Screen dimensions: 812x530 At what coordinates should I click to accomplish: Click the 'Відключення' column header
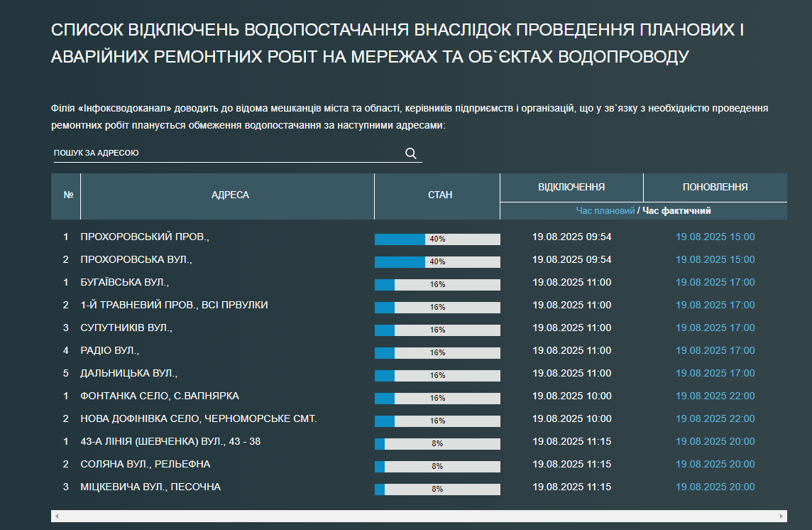click(x=571, y=188)
